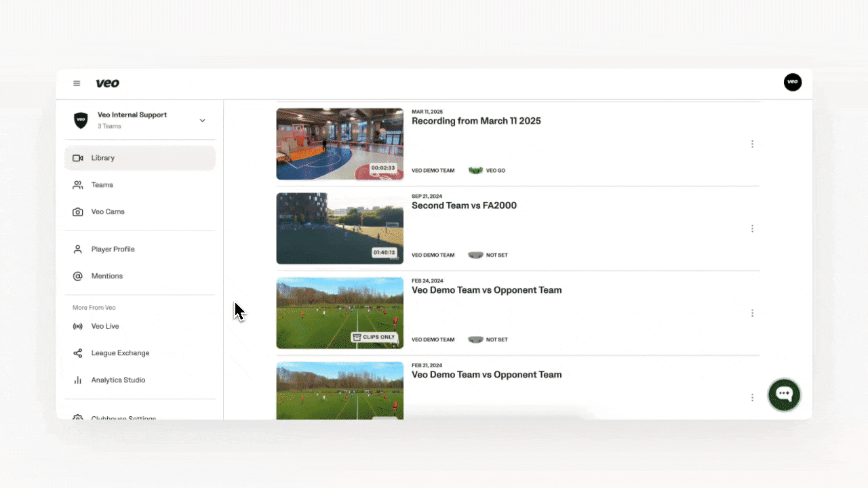Click the Recording from March 11 2025 title
Viewport: 868px width, 488px height.
(x=476, y=121)
